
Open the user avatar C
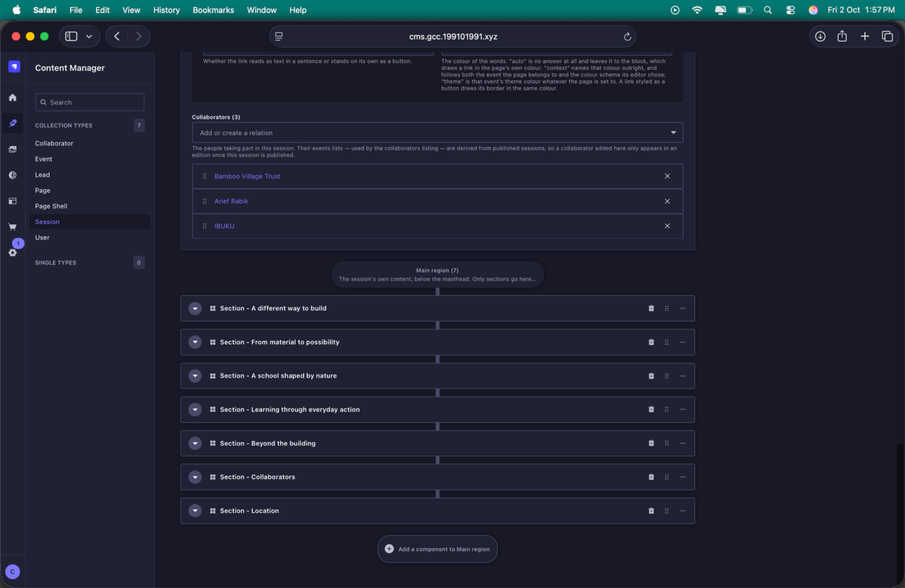tap(12, 572)
